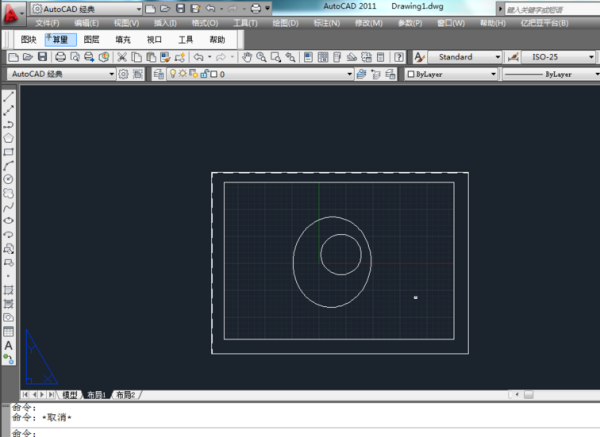Image resolution: width=600 pixels, height=437 pixels.
Task: Activate the Zoom Window tool
Action: click(276, 57)
